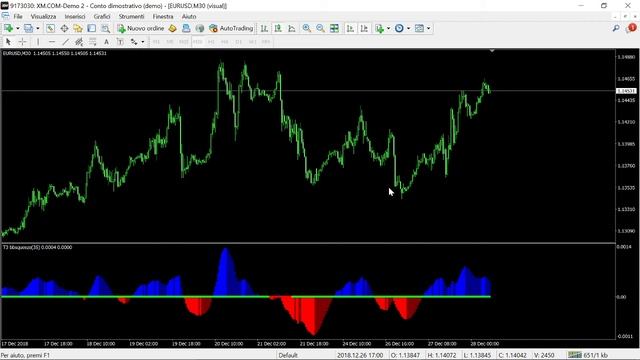
Task: Switch chart to candlesticks icon
Action: (x=278, y=28)
